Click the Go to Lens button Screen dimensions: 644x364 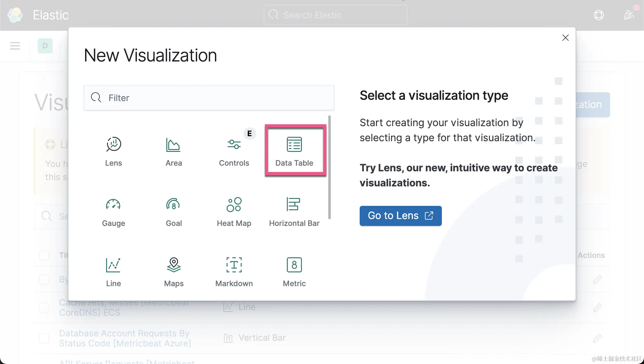[400, 216]
